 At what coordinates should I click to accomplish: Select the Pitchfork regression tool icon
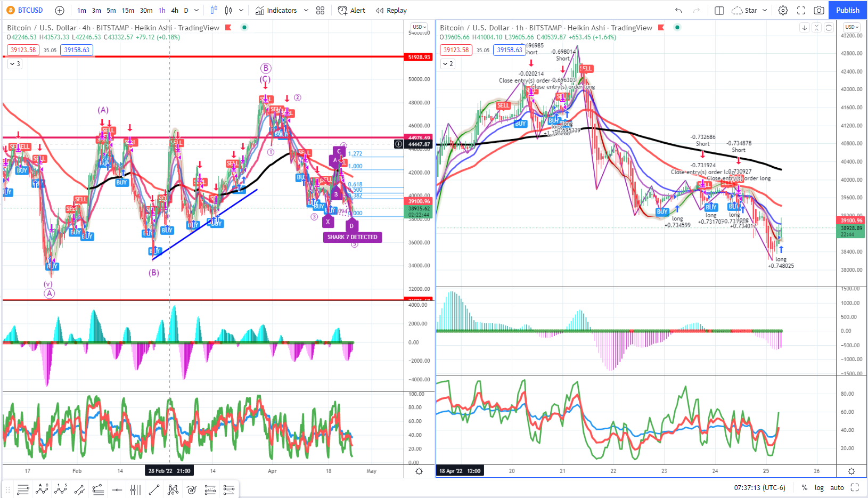click(98, 489)
